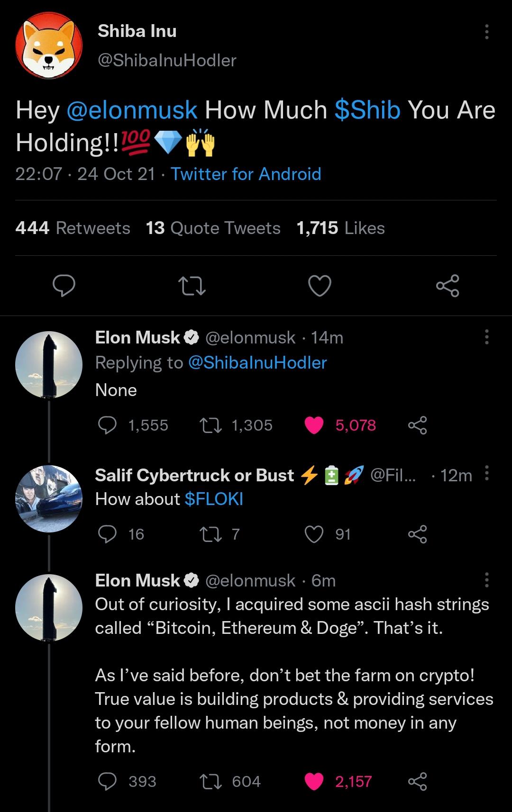
Task: Share Elon Musk's "None" reply
Action: point(417,425)
